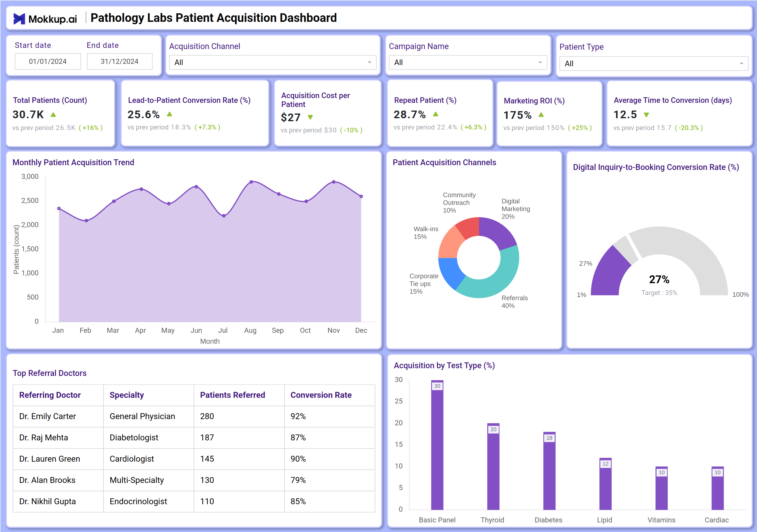
Task: Click the Marketing ROI up arrow indicator
Action: [x=541, y=115]
